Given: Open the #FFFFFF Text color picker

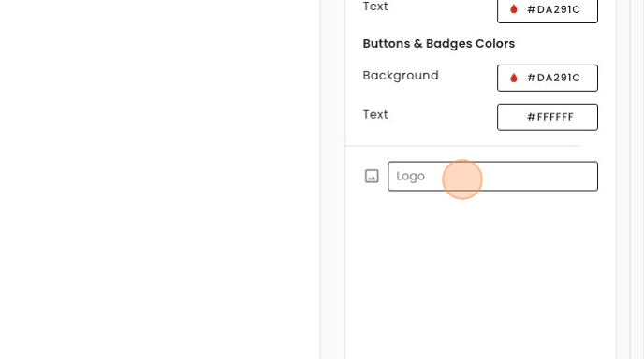Looking at the screenshot, I should 548,118.
